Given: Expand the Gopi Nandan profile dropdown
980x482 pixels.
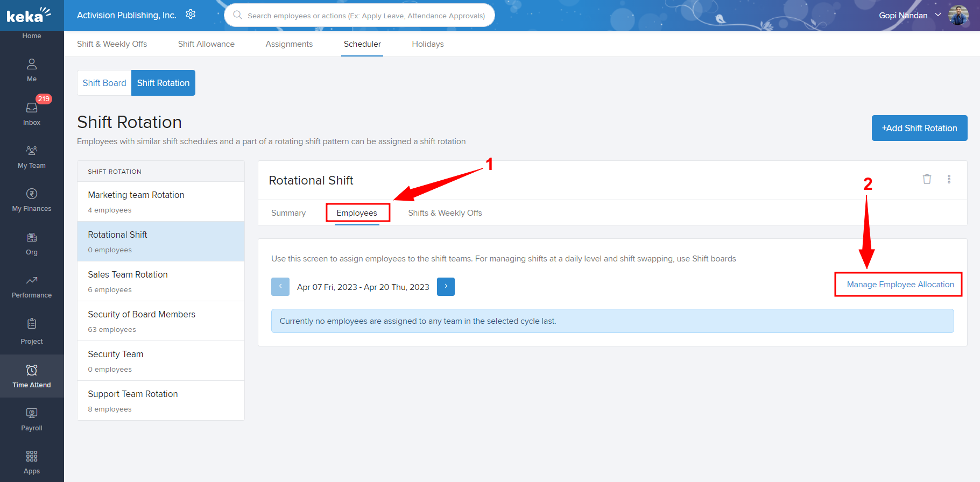Looking at the screenshot, I should pyautogui.click(x=938, y=15).
